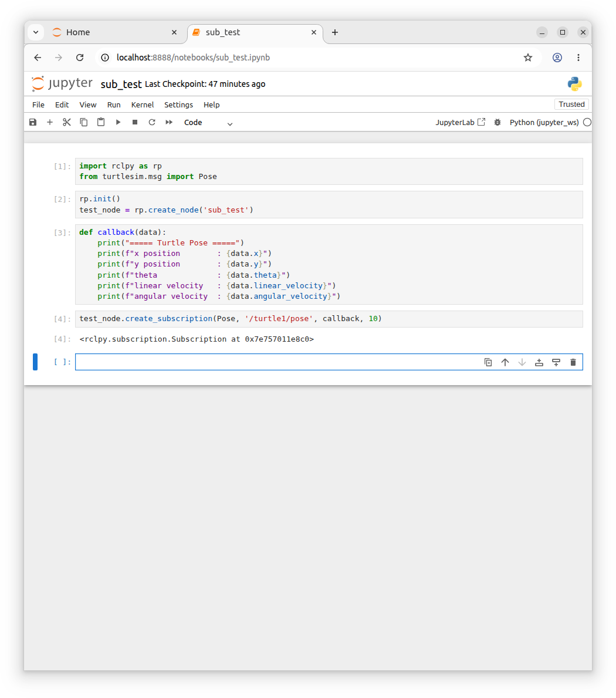This screenshot has width=616, height=698.
Task: Open the Run menu
Action: (x=114, y=104)
